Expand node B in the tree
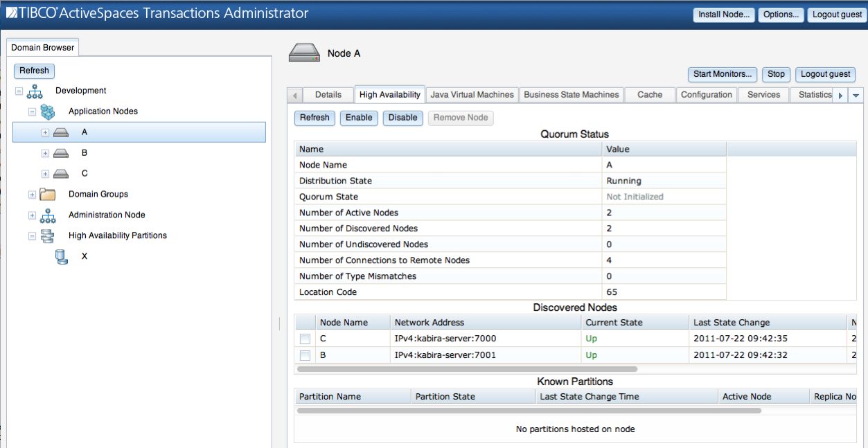 44,152
